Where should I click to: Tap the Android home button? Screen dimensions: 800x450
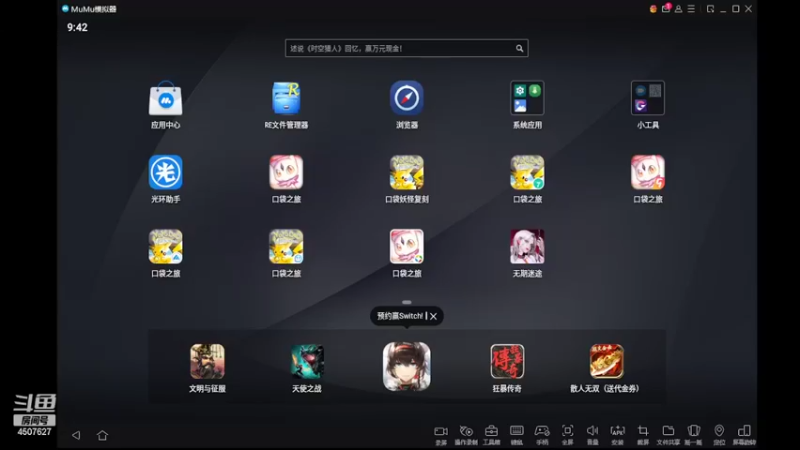click(103, 435)
